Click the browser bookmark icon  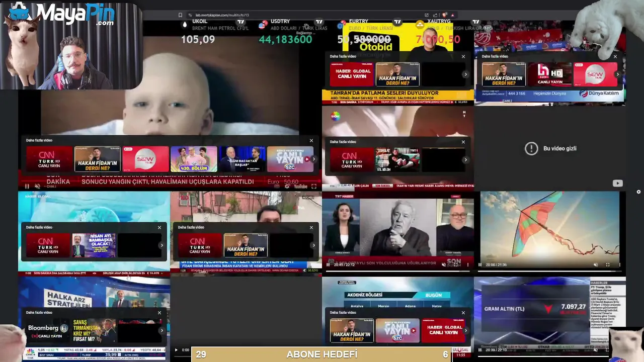click(180, 15)
